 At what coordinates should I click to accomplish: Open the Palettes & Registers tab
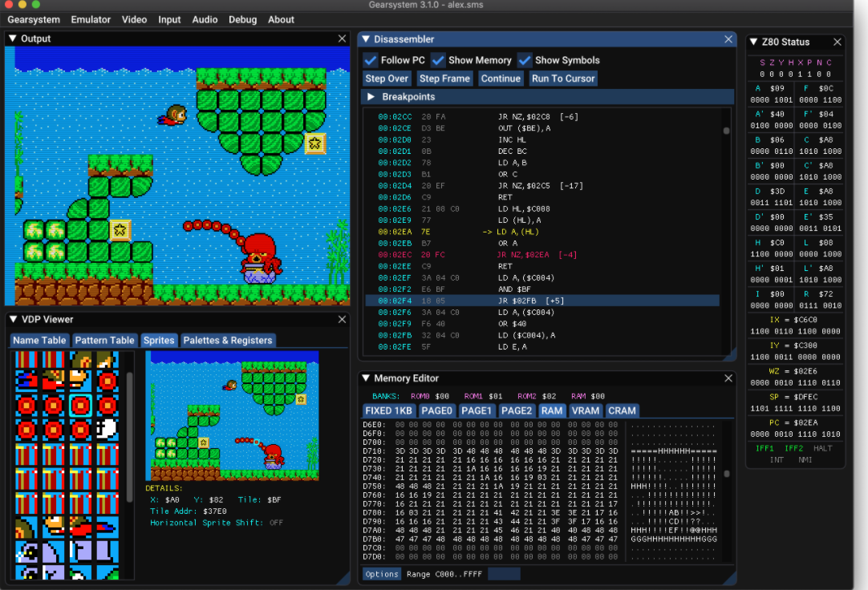click(x=228, y=340)
